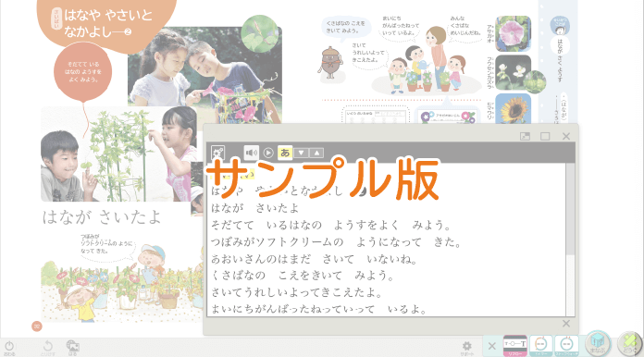
Task: Click the line そだてて いるはなの ようすをよく みよう。
Action: (x=330, y=225)
